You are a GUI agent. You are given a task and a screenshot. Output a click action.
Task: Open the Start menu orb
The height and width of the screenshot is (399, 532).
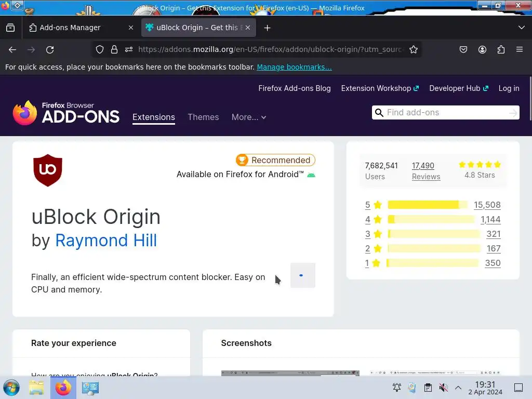pyautogui.click(x=11, y=388)
